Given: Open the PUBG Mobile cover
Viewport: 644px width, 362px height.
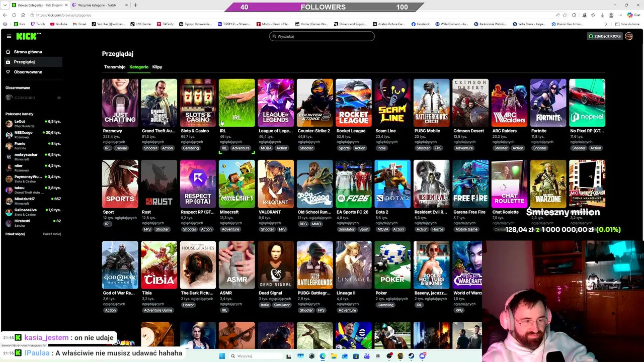Looking at the screenshot, I should pyautogui.click(x=432, y=103).
